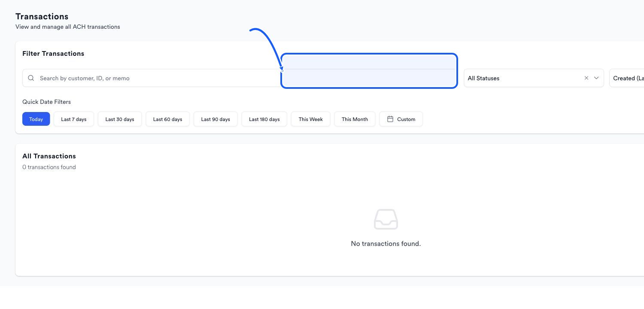644x309 pixels.
Task: Apply the Last 90 days filter
Action: point(216,119)
